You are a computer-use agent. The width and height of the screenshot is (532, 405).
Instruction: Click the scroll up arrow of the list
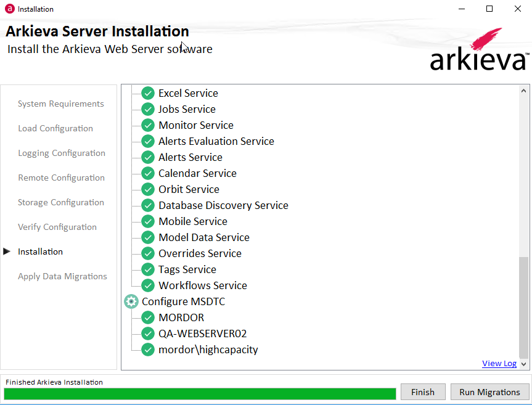[523, 91]
